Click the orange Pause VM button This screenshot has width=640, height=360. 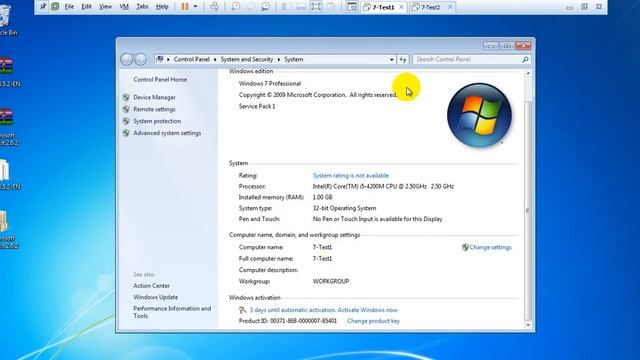click(185, 7)
